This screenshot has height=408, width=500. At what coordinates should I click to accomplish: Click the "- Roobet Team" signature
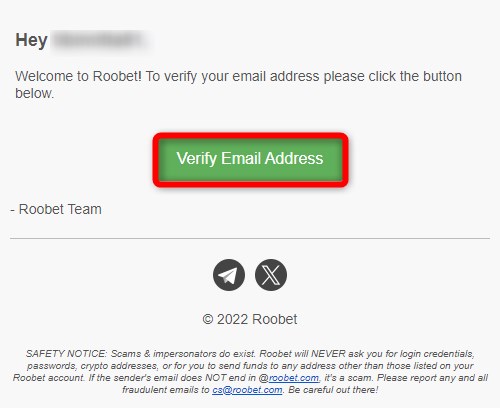point(56,209)
